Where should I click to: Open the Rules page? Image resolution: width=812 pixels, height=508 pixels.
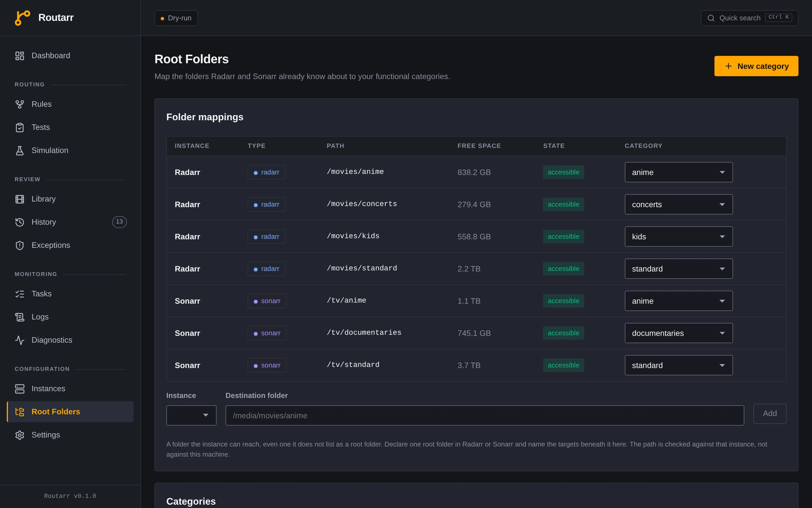(70, 104)
